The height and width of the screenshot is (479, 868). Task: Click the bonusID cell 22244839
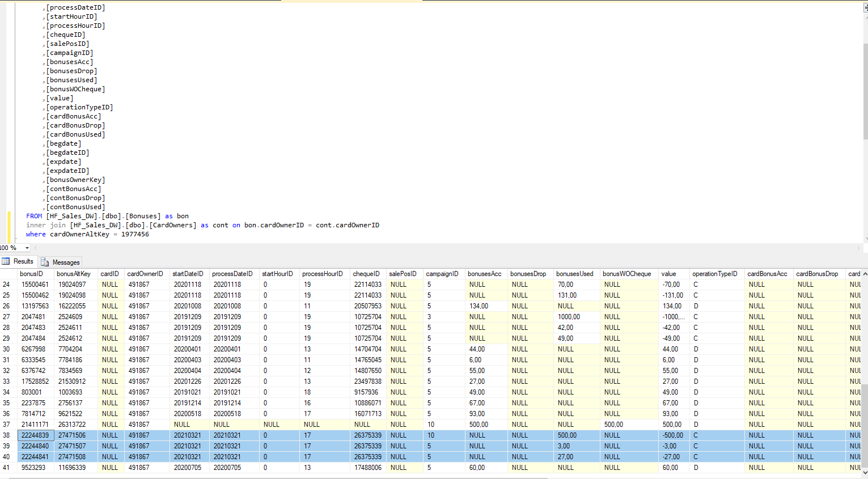click(35, 435)
